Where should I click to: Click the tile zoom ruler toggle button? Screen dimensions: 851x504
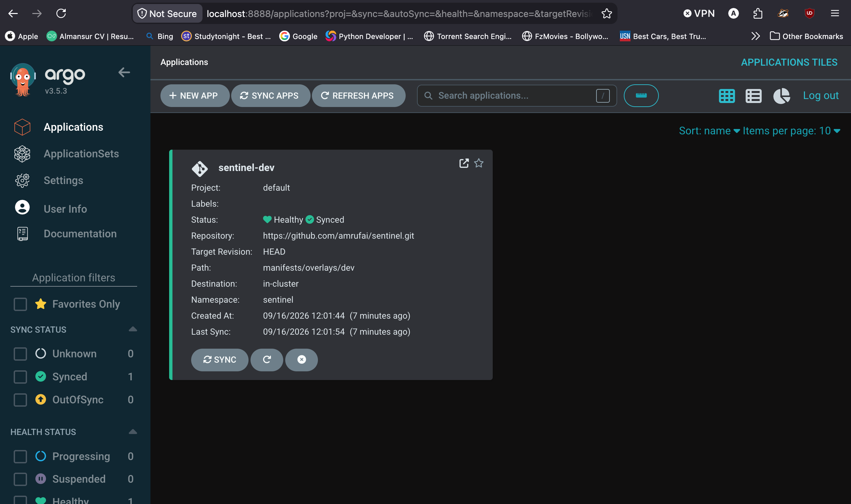click(641, 96)
